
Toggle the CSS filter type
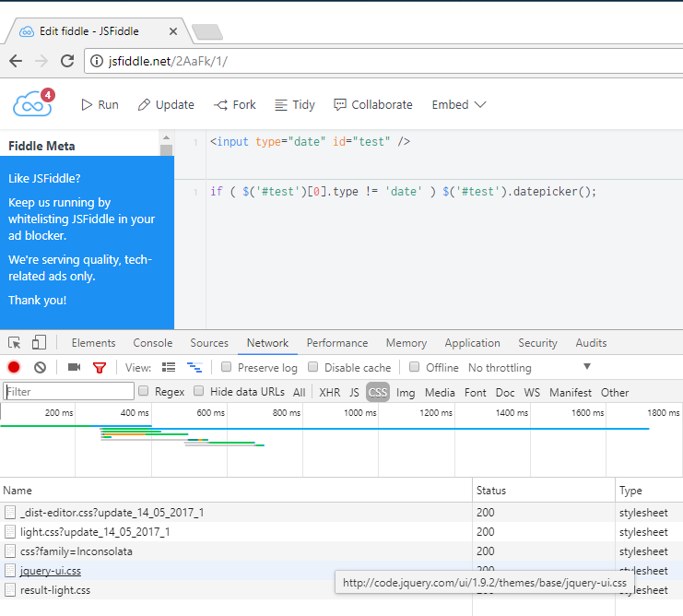click(x=378, y=393)
